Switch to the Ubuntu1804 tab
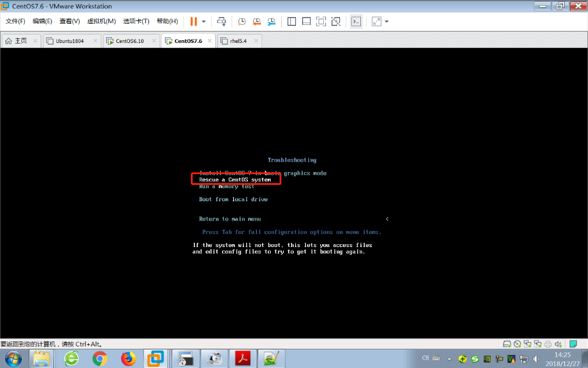The width and height of the screenshot is (588, 368). point(69,41)
